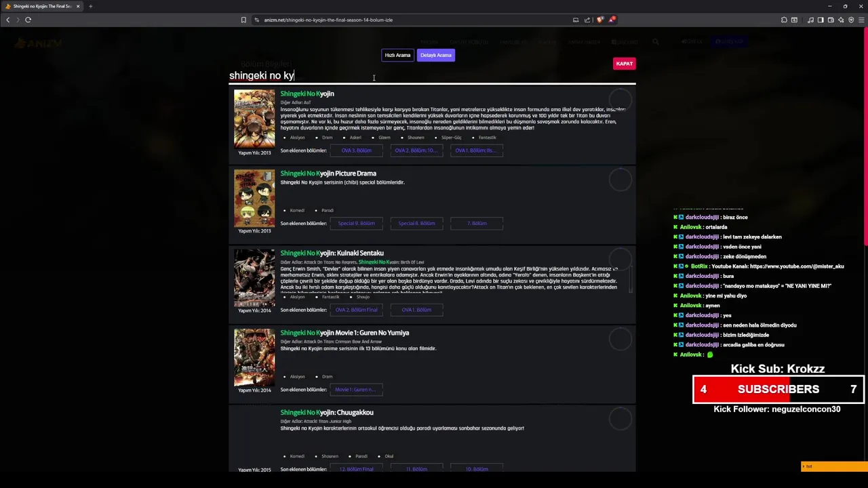Viewport: 868px width, 488px height.
Task: Click the results scrollbar beside Kuinaki Sentaku
Action: pyautogui.click(x=631, y=279)
